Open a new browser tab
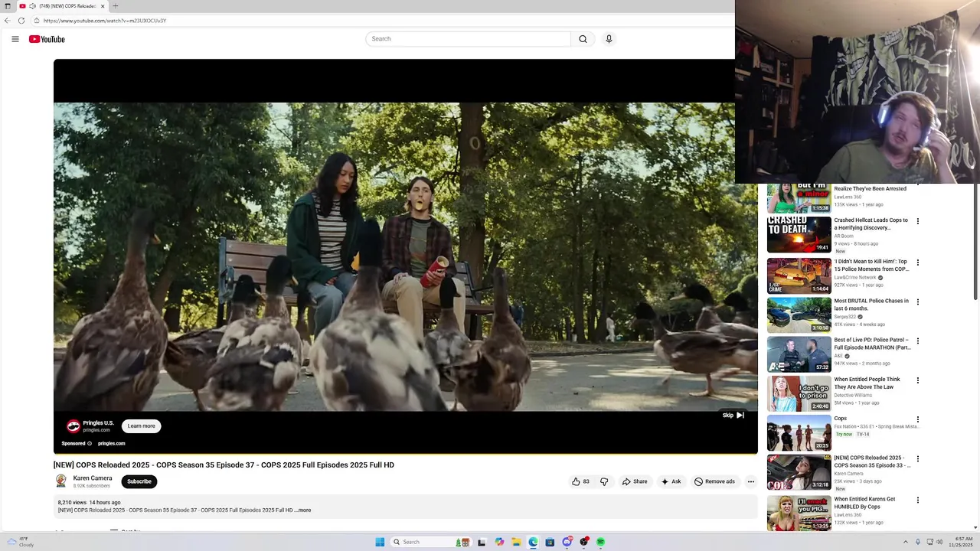This screenshot has width=980, height=551. (x=116, y=6)
